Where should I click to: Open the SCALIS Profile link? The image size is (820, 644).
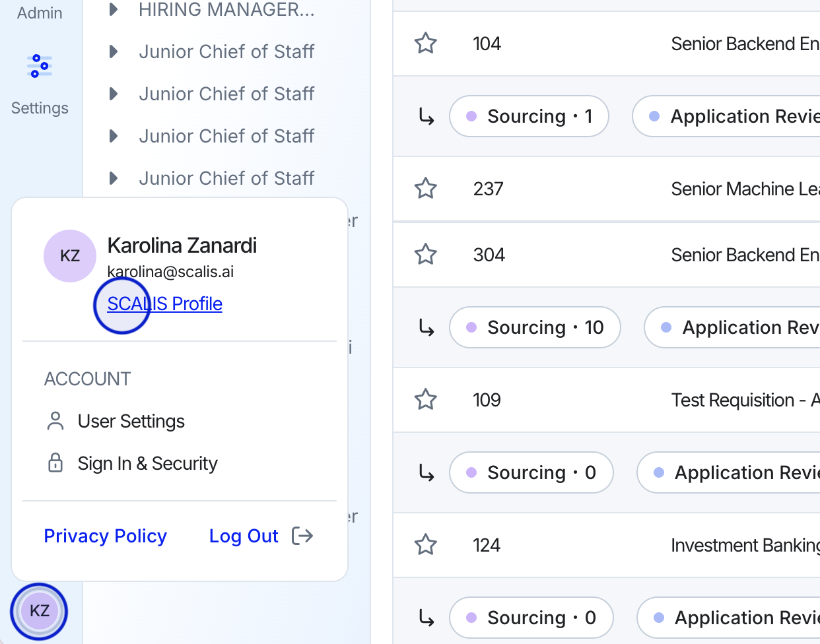click(165, 304)
